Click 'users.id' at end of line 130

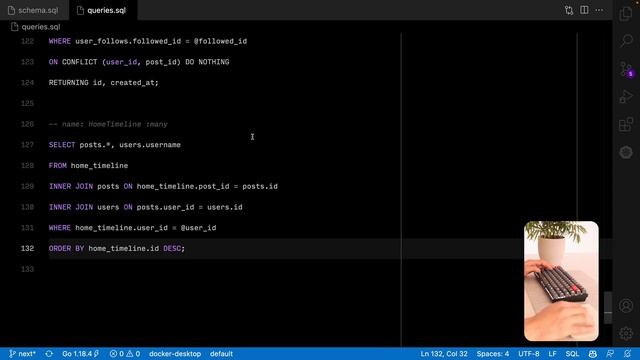(x=224, y=207)
